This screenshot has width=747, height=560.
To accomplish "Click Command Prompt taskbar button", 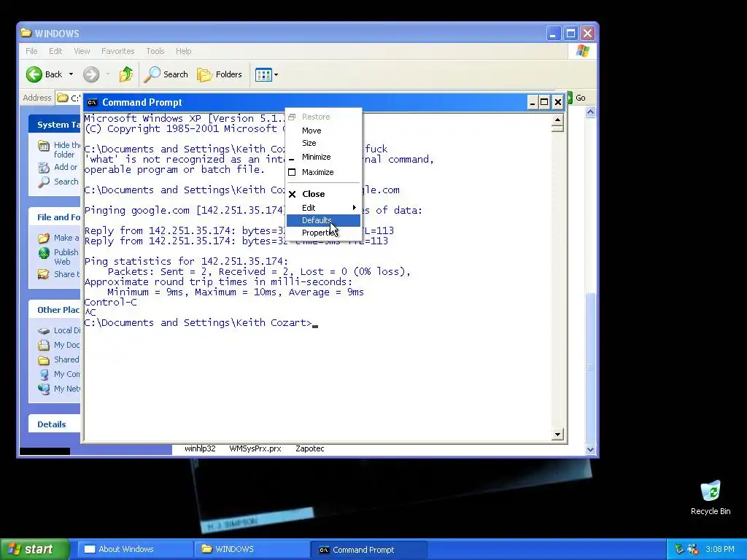I will coord(368,550).
